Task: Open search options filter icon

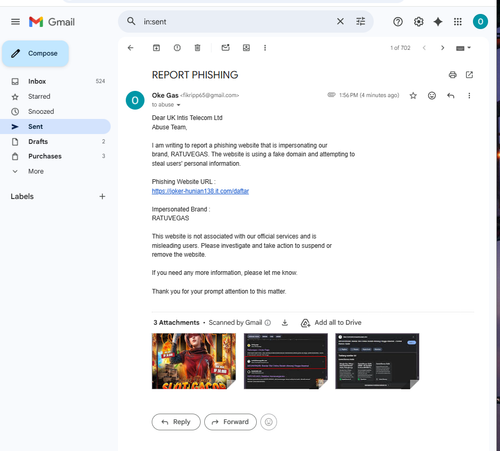Action: tap(361, 22)
